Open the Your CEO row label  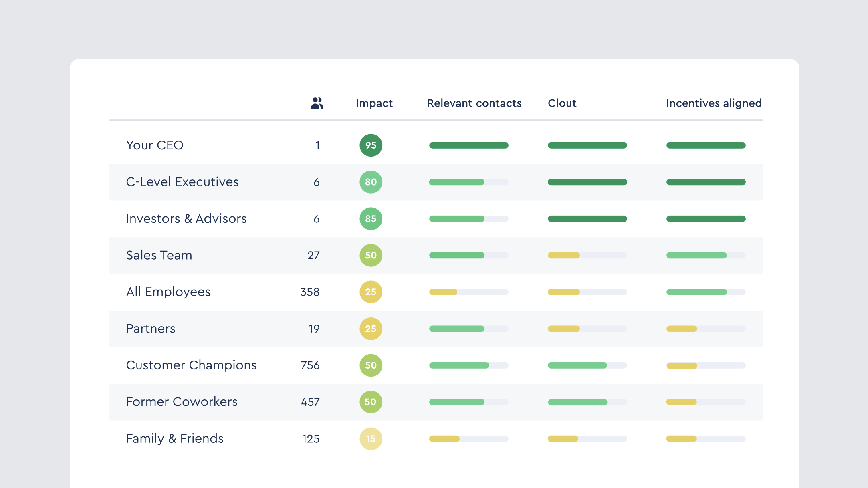[x=155, y=145]
